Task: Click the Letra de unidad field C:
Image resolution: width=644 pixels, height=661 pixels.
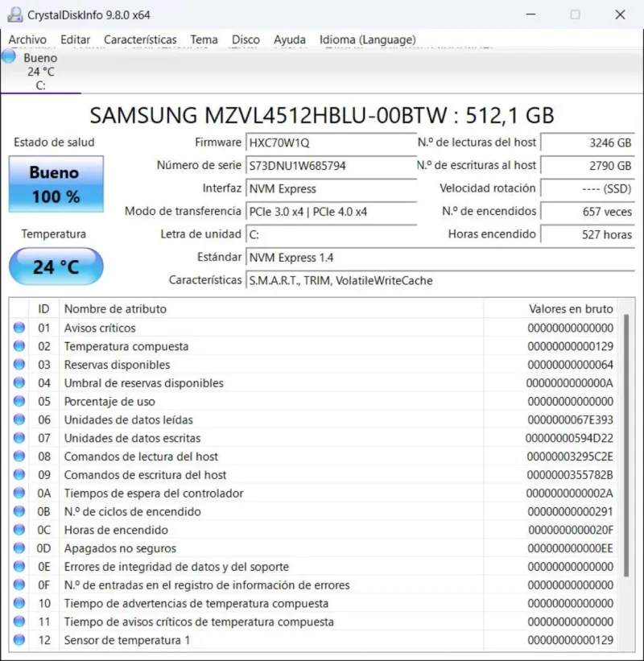Action: pyautogui.click(x=332, y=234)
